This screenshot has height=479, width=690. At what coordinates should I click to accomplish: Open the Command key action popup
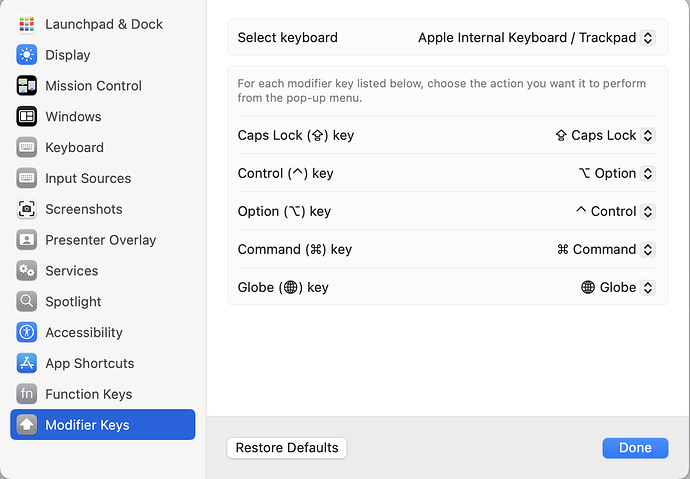click(x=605, y=249)
